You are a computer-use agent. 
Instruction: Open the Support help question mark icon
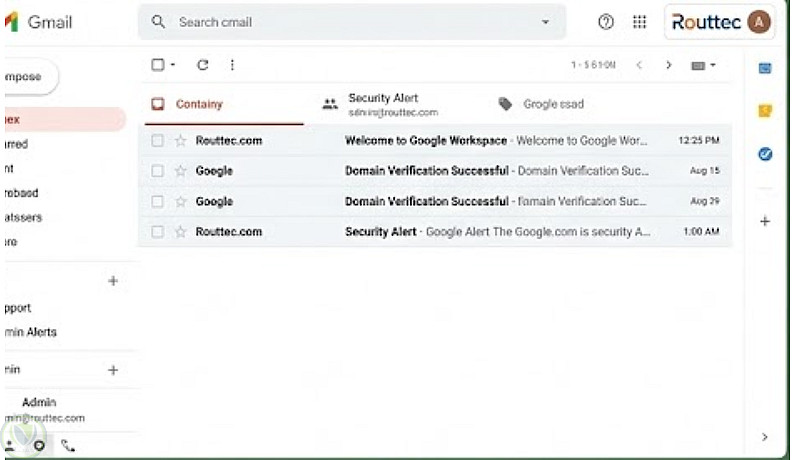(x=606, y=22)
